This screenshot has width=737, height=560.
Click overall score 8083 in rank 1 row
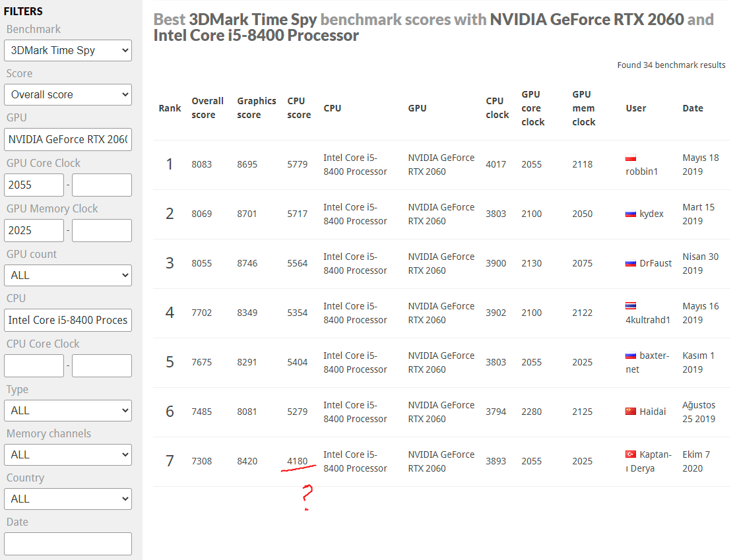point(202,164)
